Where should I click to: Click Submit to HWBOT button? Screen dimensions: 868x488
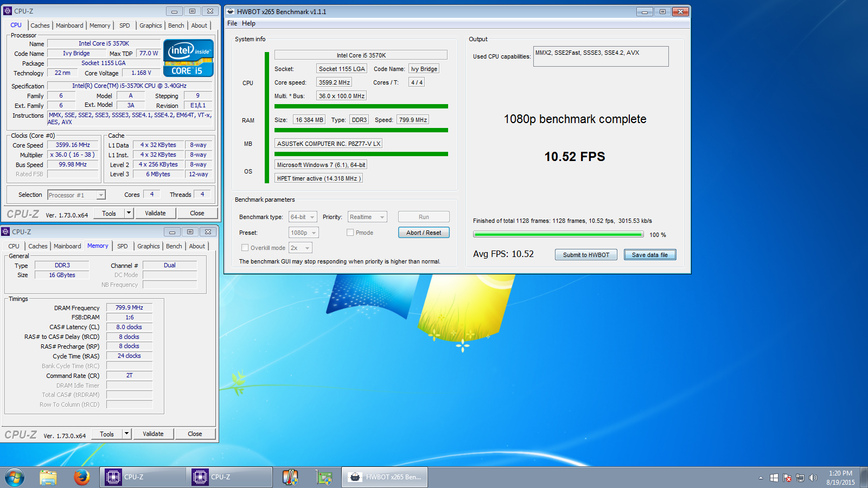pos(586,255)
